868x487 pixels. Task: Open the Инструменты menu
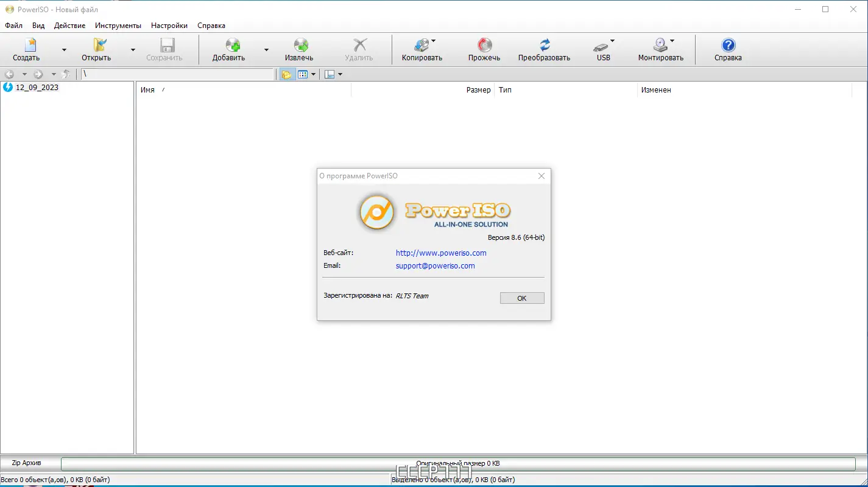pyautogui.click(x=118, y=26)
